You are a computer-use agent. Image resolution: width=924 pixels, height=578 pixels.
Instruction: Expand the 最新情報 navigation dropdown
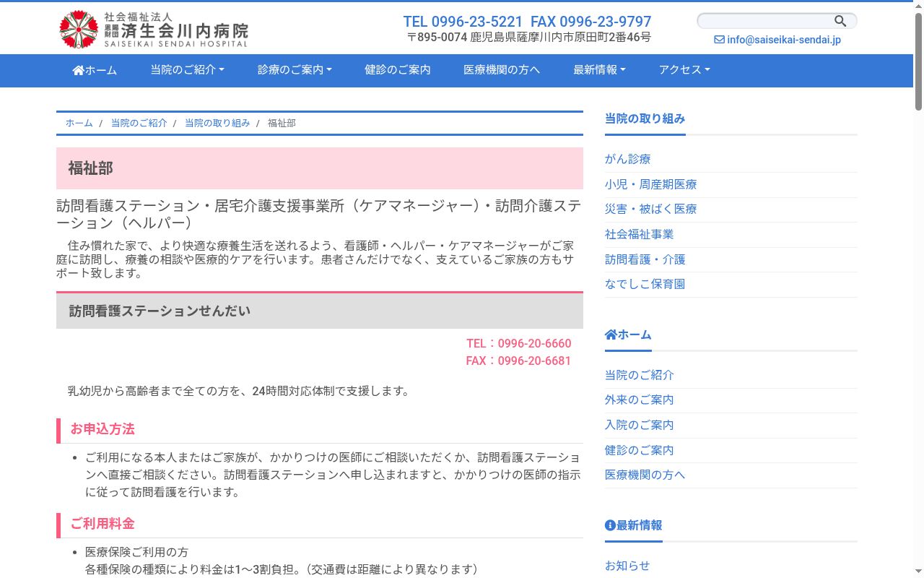[599, 70]
